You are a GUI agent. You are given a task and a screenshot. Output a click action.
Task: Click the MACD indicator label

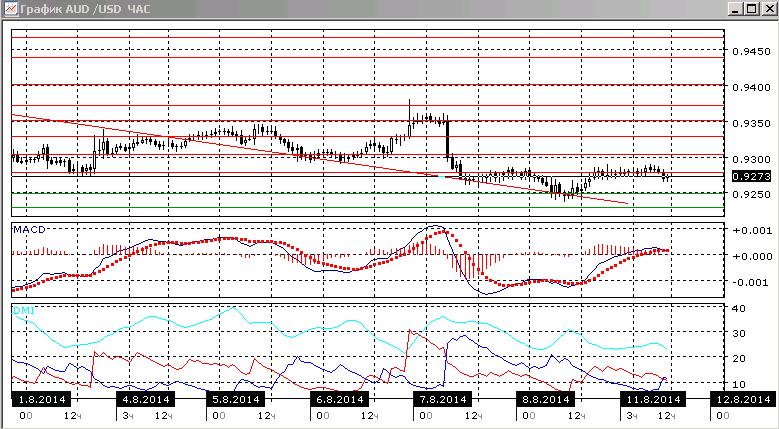[x=29, y=229]
